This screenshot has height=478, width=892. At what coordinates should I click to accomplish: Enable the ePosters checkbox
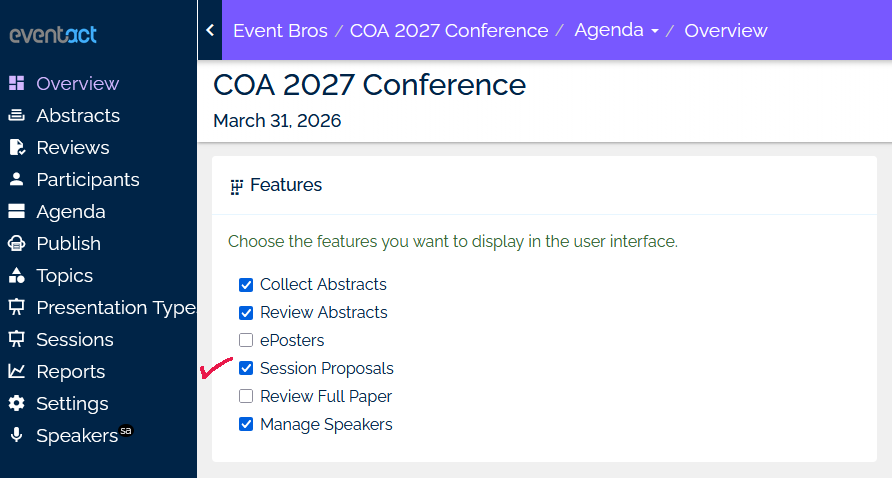tap(246, 341)
